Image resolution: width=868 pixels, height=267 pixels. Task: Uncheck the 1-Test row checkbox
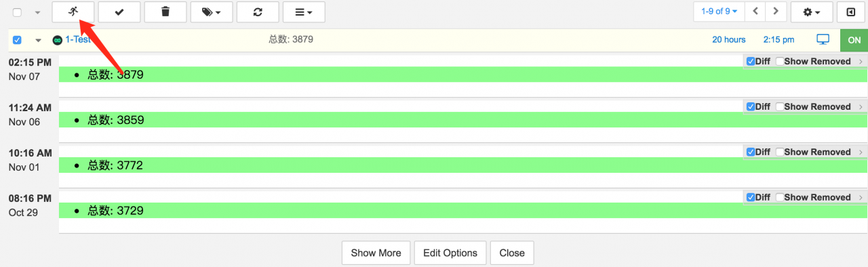click(x=18, y=40)
